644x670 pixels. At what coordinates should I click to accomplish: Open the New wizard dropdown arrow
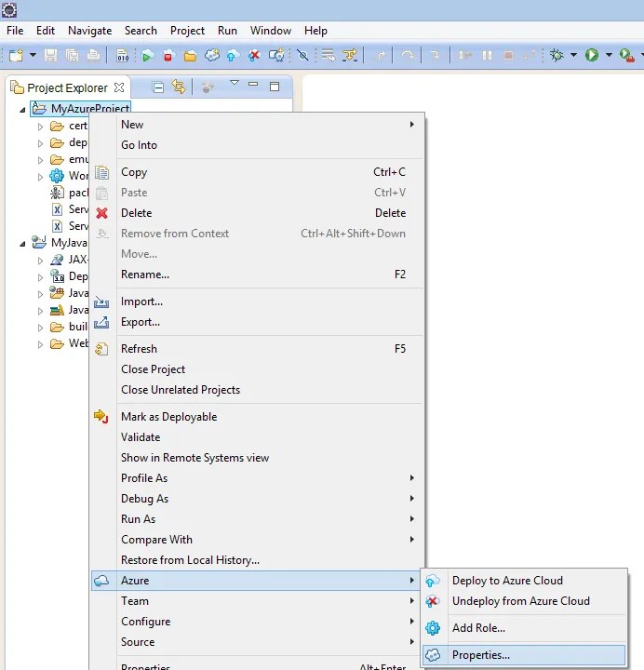coord(33,55)
